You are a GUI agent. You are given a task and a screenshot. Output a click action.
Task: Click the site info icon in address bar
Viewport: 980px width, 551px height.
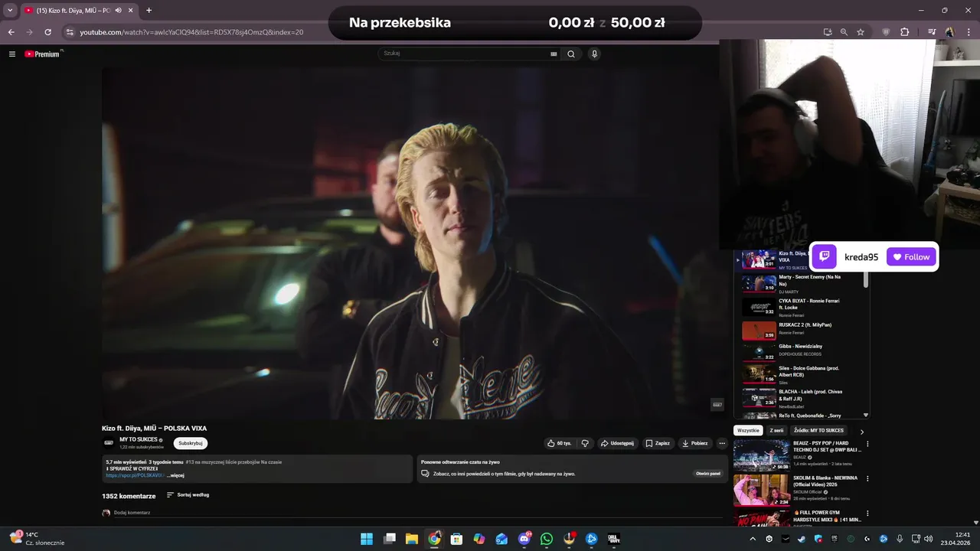pyautogui.click(x=70, y=32)
